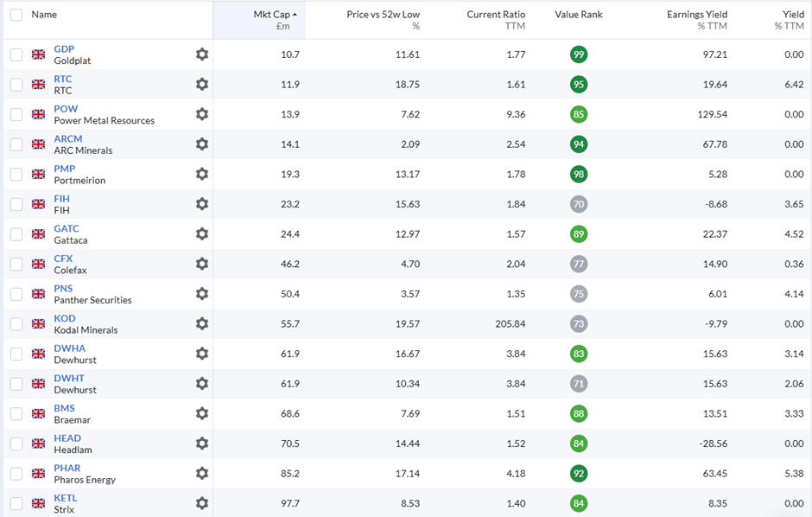Click Headlam's earnings yield value -28.56

(x=713, y=444)
